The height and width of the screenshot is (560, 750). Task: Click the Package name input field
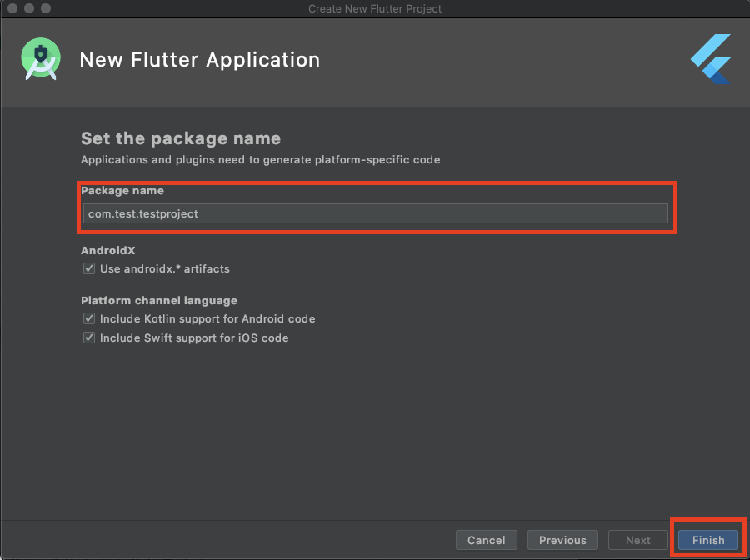376,213
